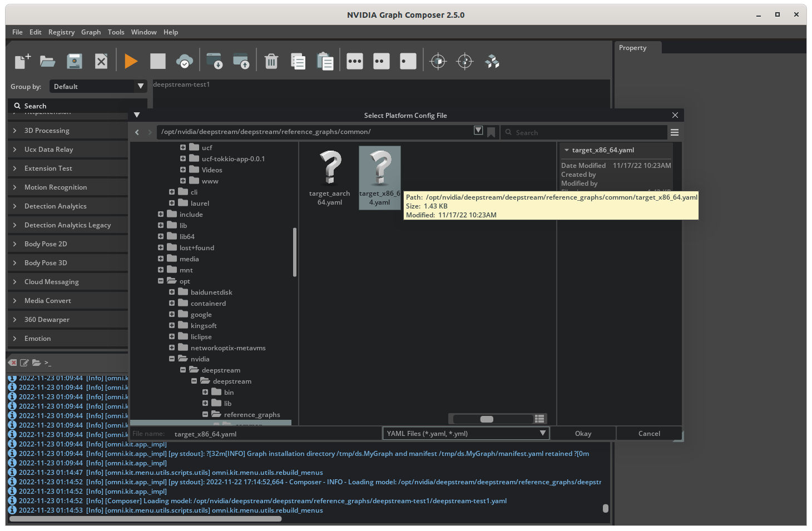Collapse the nvidia folder in tree

pos(172,359)
